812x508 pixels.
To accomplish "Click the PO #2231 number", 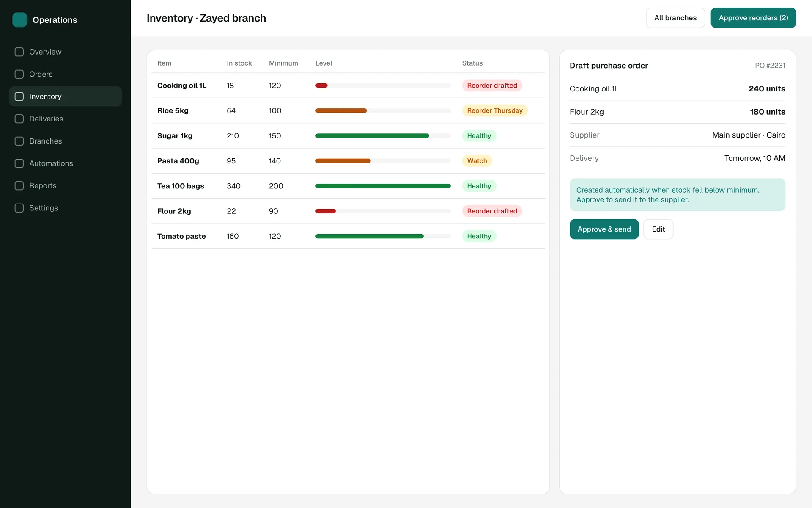I will pyautogui.click(x=770, y=66).
